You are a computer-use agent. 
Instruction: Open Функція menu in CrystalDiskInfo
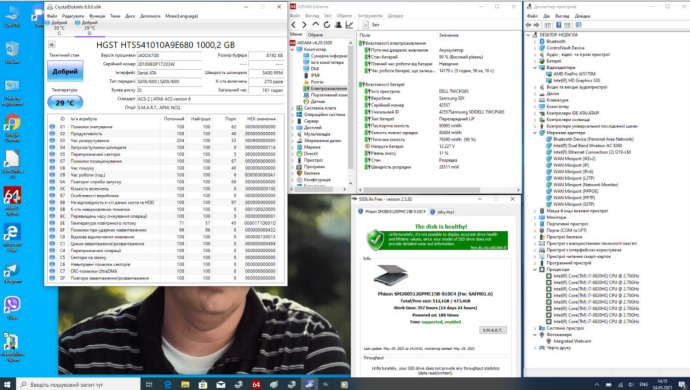[97, 16]
